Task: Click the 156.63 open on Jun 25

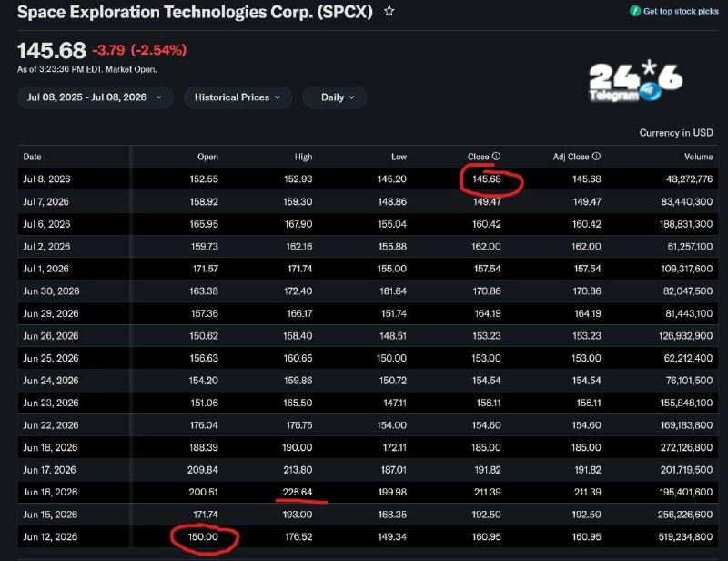Action: point(203,358)
